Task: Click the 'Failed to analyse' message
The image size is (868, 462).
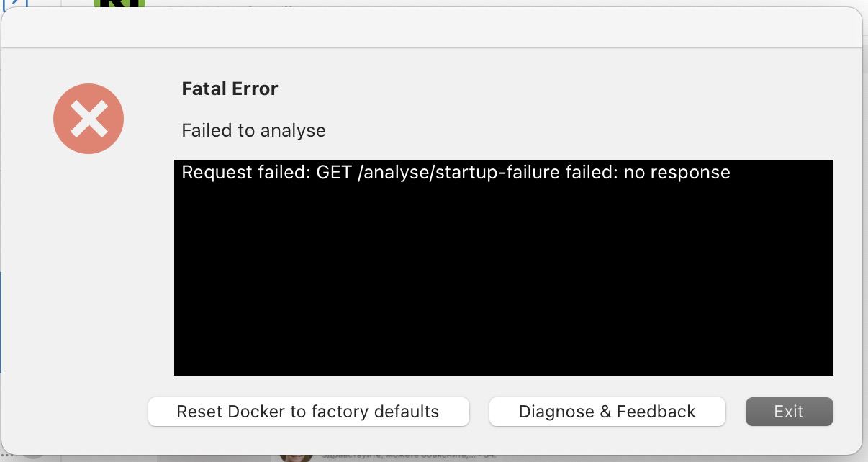Action: [253, 130]
